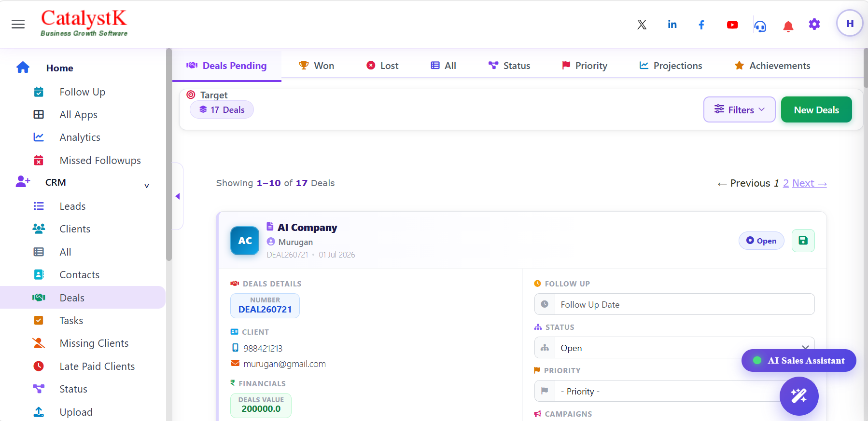
Task: Switch to the Achievements tab
Action: pos(772,66)
